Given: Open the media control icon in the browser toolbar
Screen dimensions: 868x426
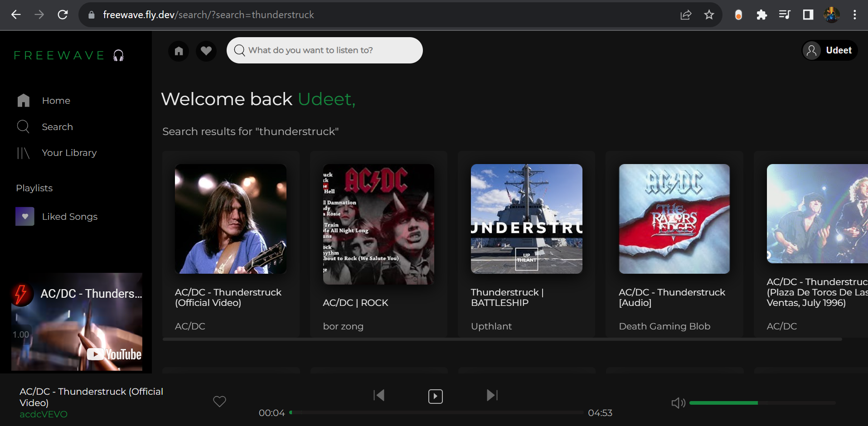Looking at the screenshot, I should tap(785, 15).
